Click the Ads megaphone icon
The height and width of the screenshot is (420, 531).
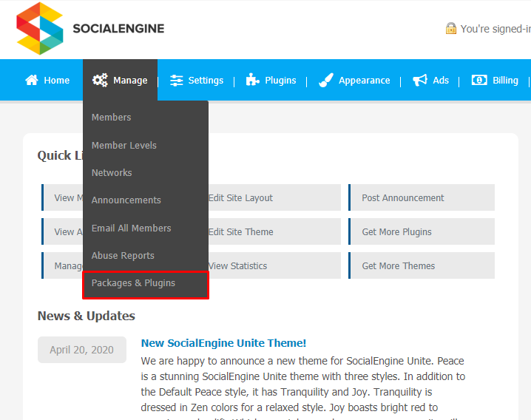(420, 81)
